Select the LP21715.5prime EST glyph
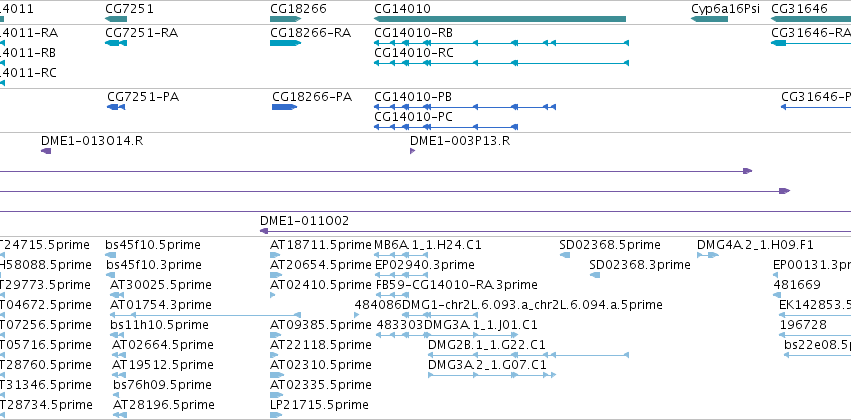The width and height of the screenshot is (851, 420). tap(276, 415)
